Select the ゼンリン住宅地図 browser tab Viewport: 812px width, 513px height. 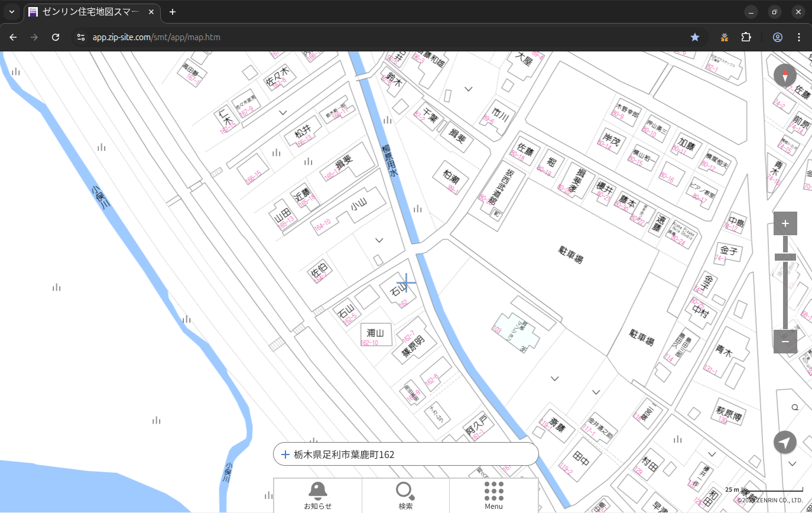point(92,12)
